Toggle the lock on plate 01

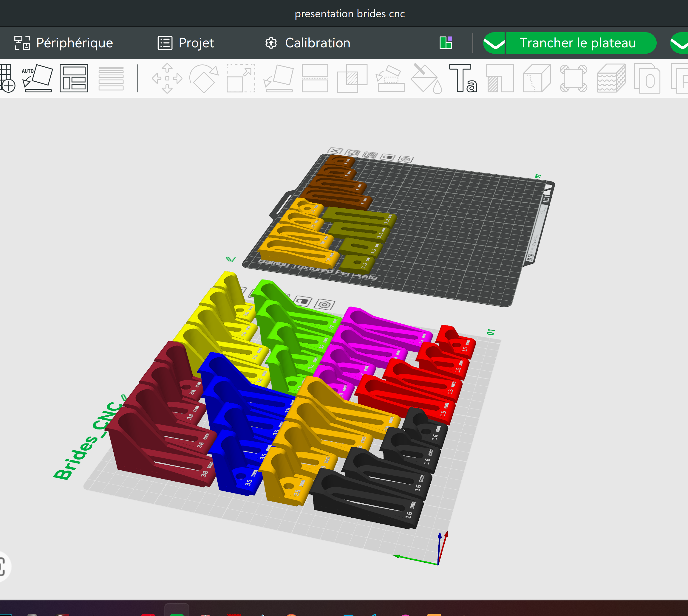point(303,301)
